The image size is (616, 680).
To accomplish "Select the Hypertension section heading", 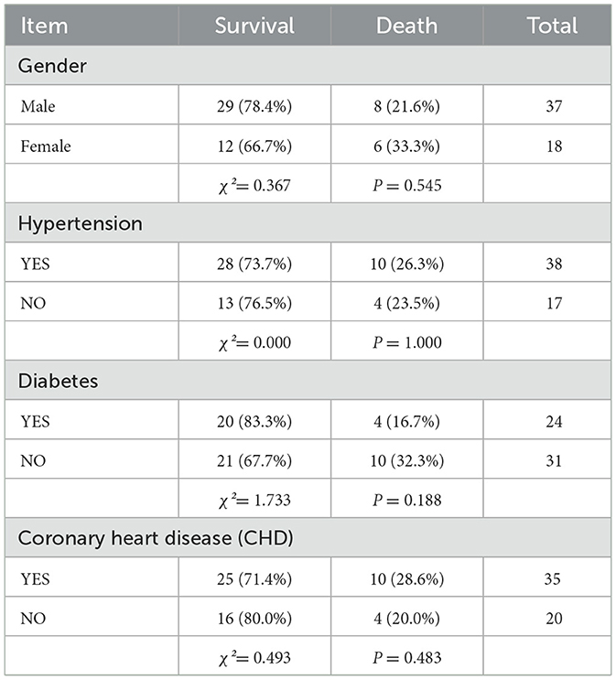I will coord(81,223).
